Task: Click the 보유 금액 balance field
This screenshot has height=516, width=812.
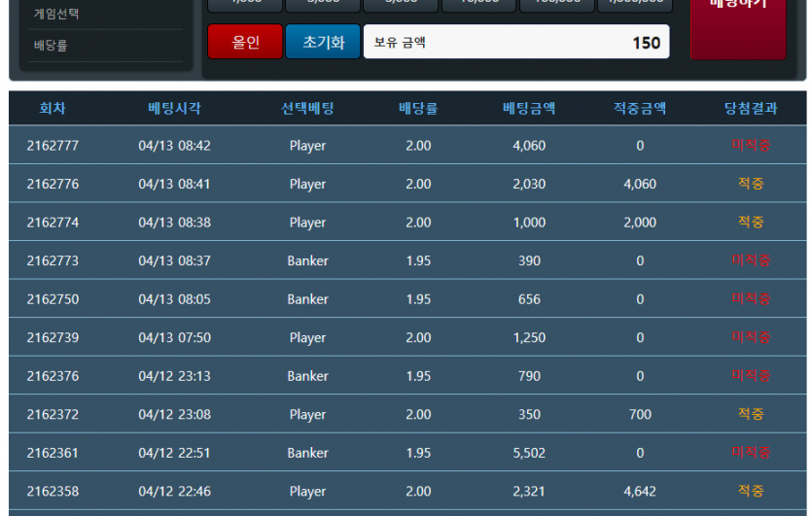Action: pyautogui.click(x=515, y=42)
